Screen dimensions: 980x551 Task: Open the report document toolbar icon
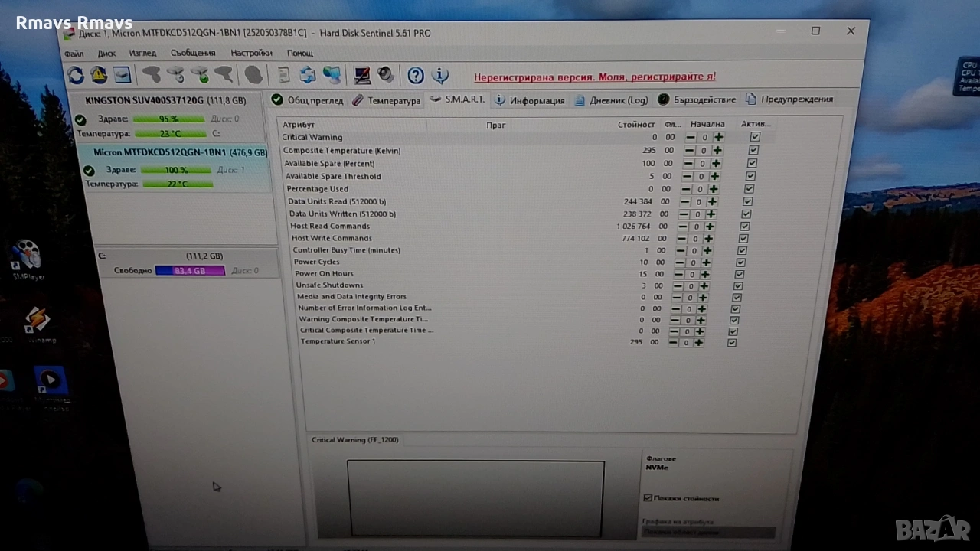pyautogui.click(x=284, y=75)
